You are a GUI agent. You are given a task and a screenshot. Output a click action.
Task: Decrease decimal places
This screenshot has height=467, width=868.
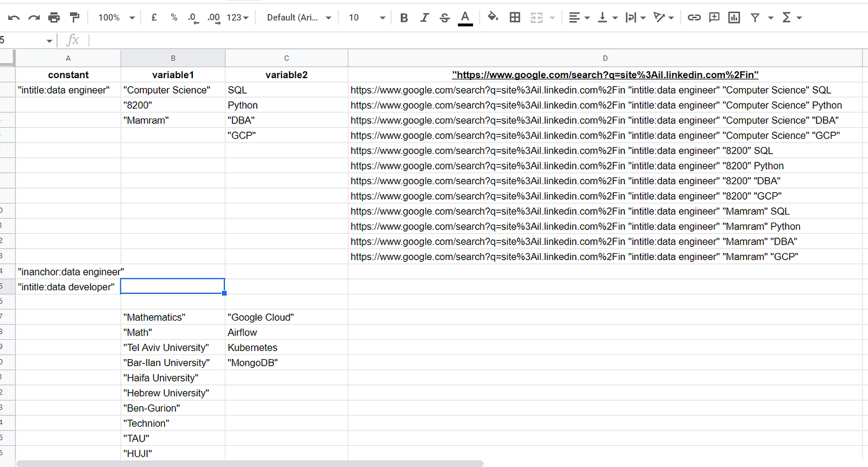[x=193, y=17]
